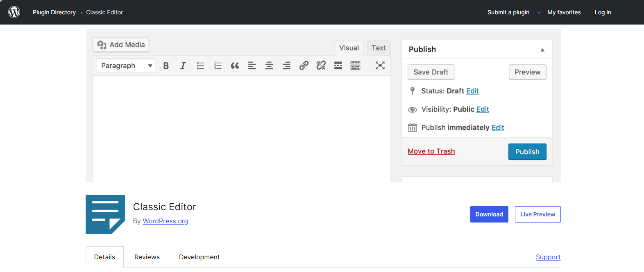The image size is (644, 272).
Task: Align text right
Action: (x=286, y=65)
